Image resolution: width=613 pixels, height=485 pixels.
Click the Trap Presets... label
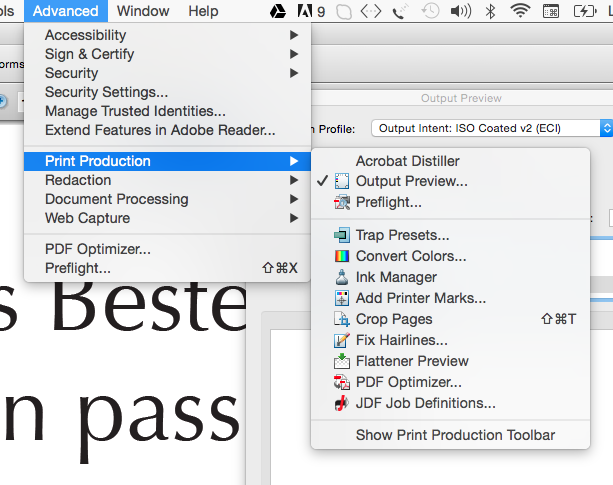[x=403, y=235]
